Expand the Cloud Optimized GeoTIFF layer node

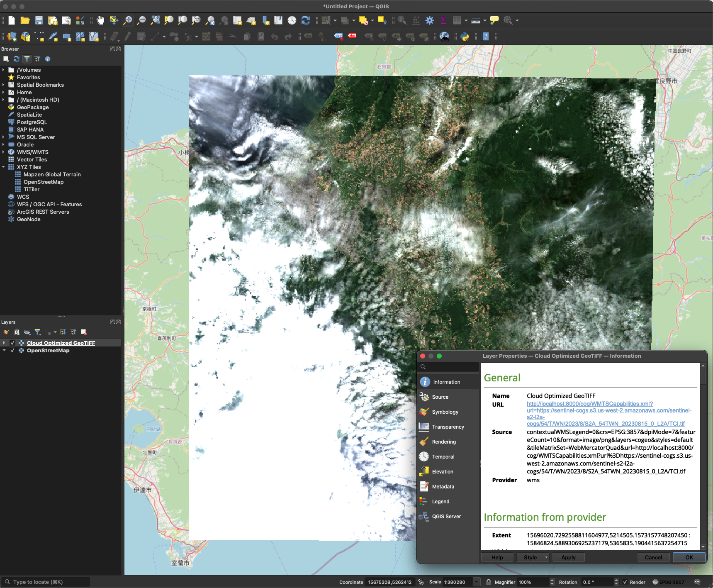[x=4, y=343]
